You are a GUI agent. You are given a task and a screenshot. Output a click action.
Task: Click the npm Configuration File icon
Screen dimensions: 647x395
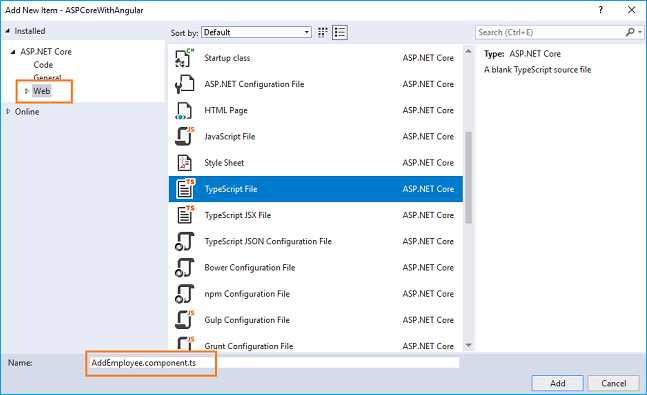(x=184, y=294)
